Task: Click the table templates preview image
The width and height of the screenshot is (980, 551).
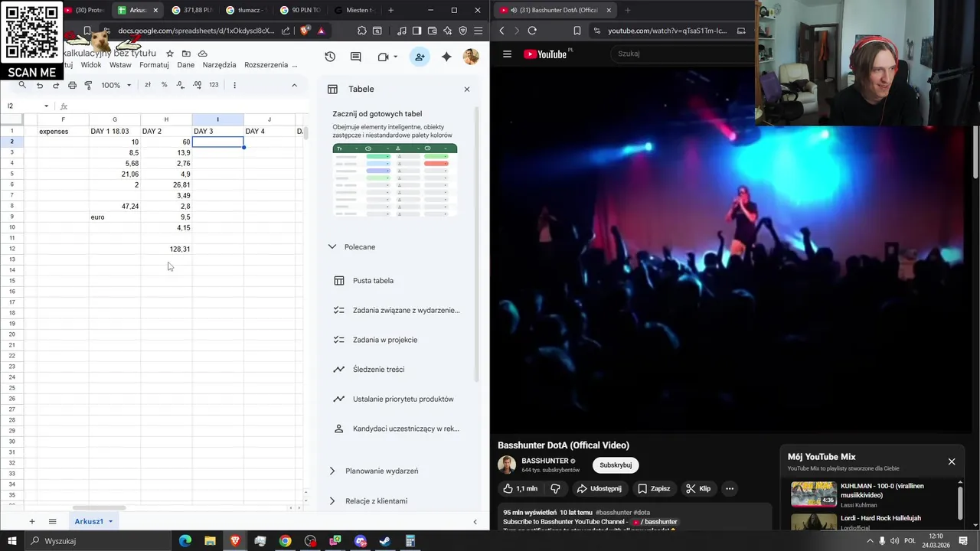Action: pyautogui.click(x=395, y=180)
